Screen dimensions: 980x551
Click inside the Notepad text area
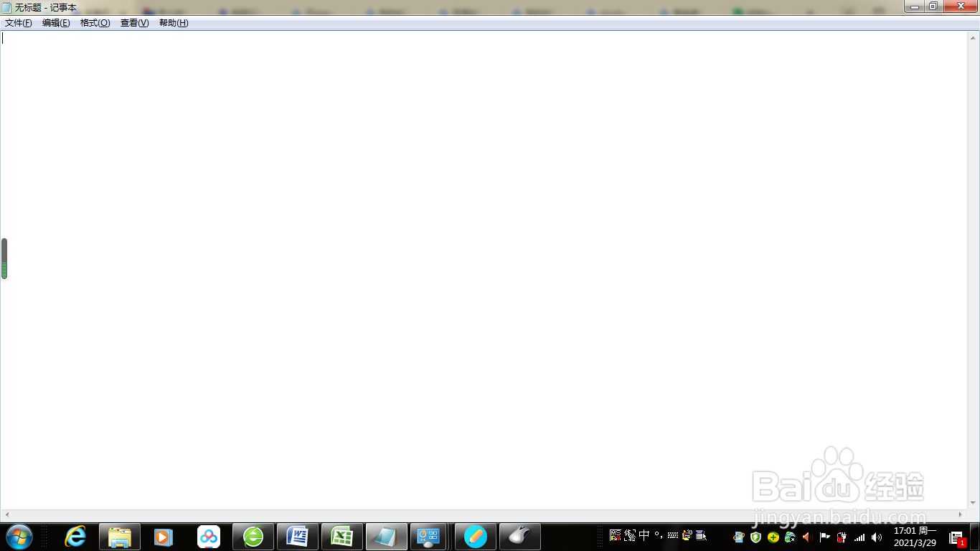[484, 269]
